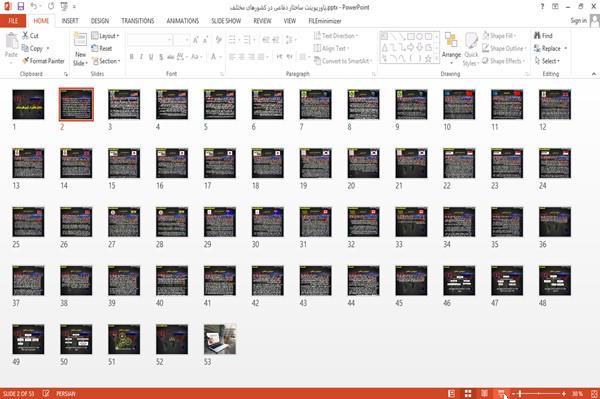Select slide 53 thumbnail

220,339
